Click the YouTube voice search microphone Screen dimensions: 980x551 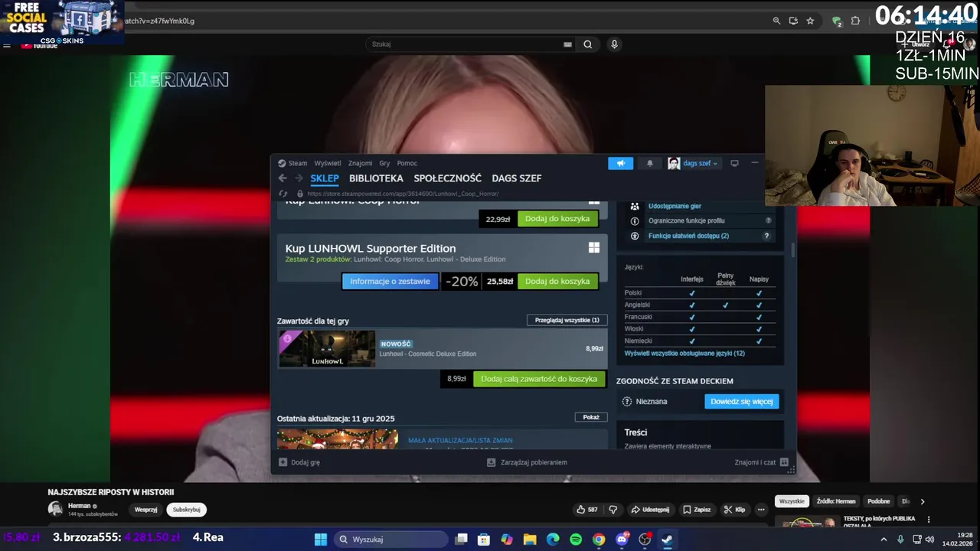tap(614, 44)
